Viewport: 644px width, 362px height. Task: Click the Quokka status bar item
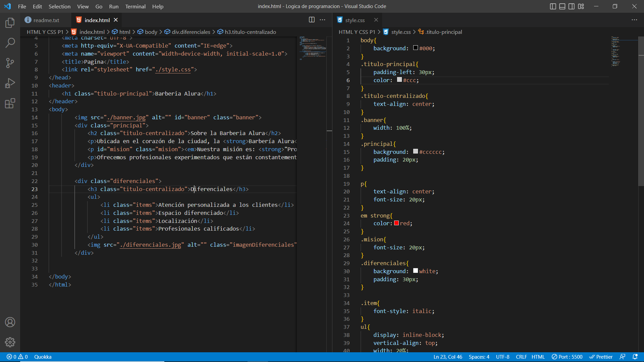click(43, 357)
